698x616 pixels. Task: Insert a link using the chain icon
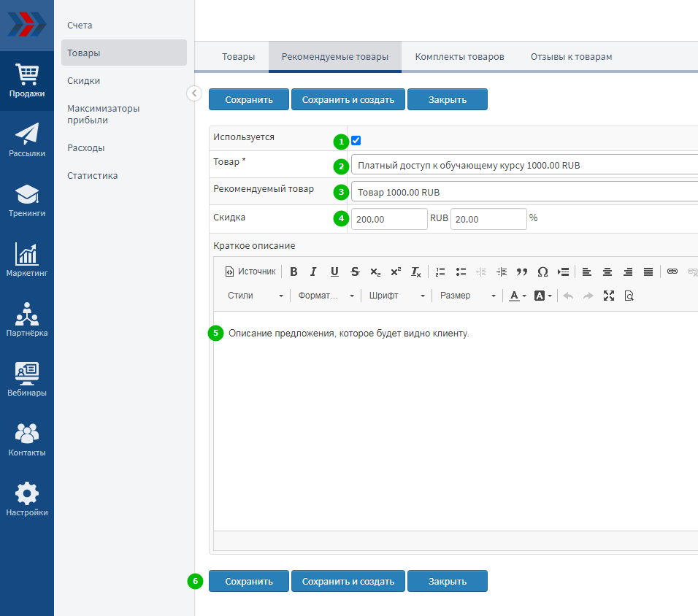point(672,272)
